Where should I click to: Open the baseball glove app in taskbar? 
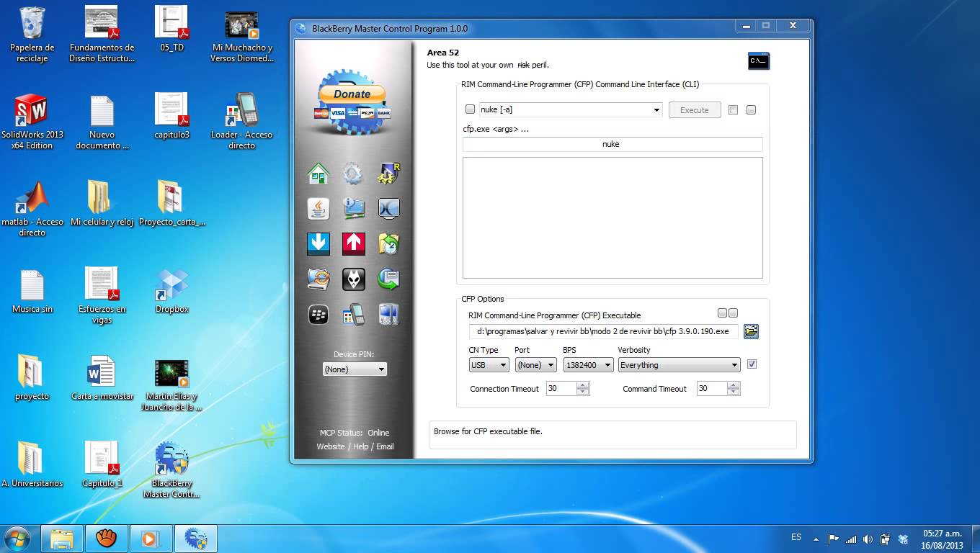click(x=107, y=539)
